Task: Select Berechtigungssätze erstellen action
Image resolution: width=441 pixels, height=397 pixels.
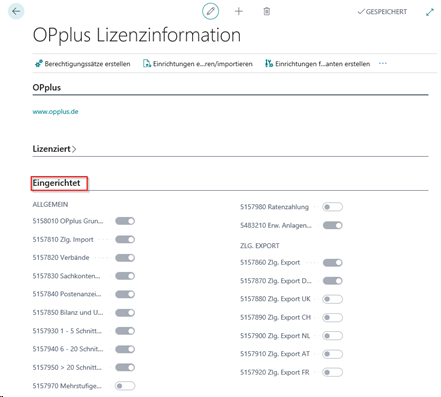Action: point(87,64)
